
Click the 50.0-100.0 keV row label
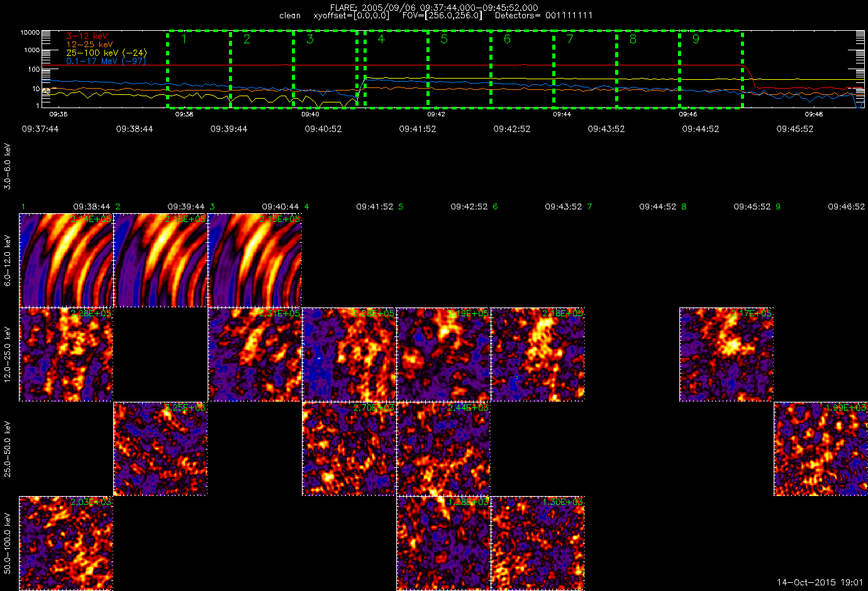click(8, 543)
